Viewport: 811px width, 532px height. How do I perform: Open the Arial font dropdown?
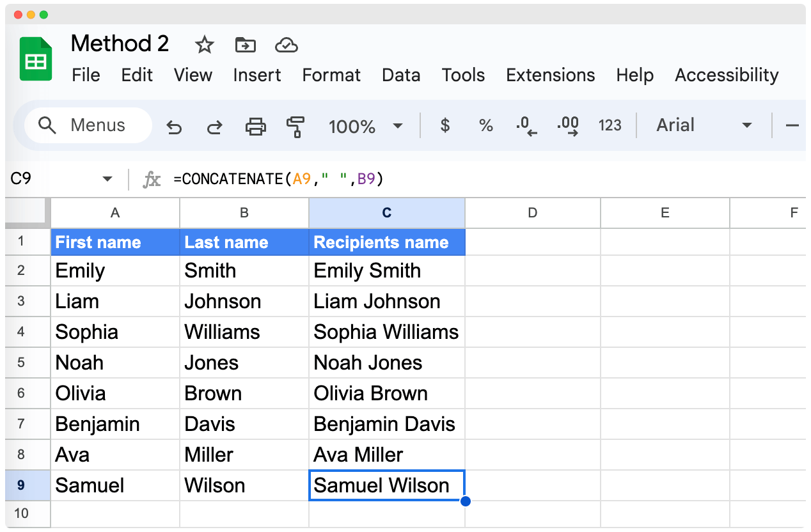704,125
